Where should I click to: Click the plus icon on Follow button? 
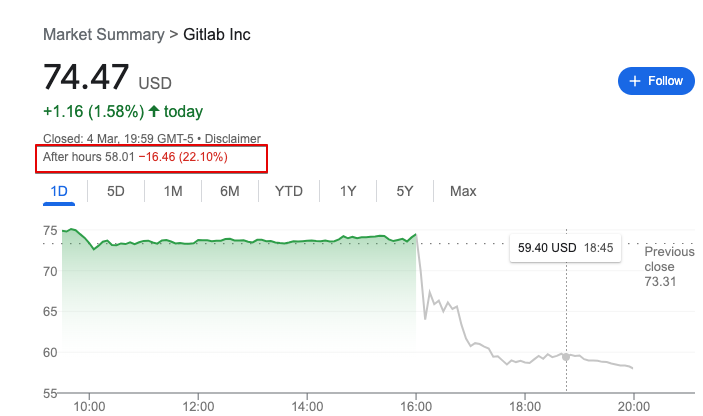633,81
